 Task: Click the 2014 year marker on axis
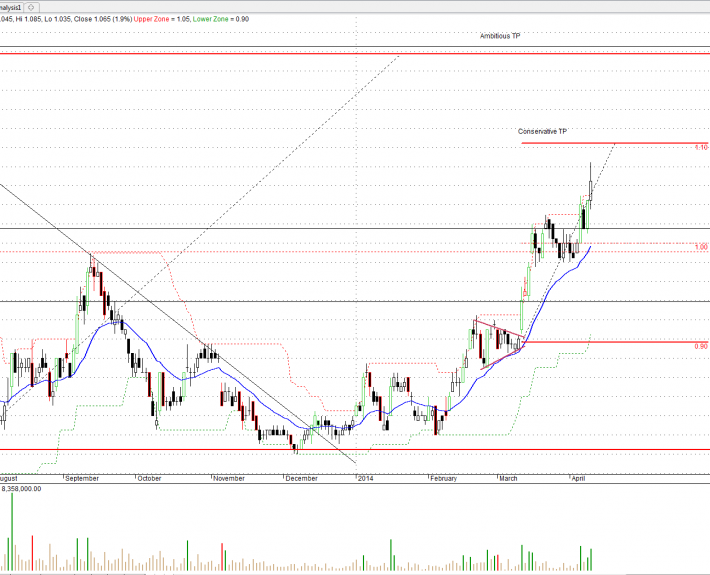pos(365,479)
